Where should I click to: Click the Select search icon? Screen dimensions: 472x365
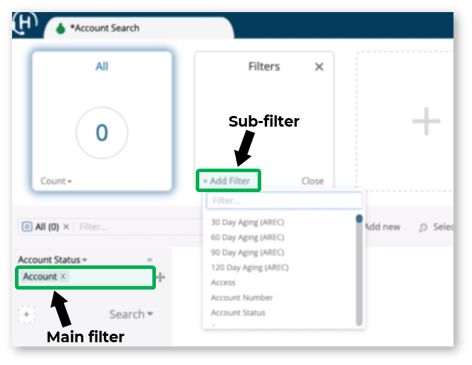(423, 227)
